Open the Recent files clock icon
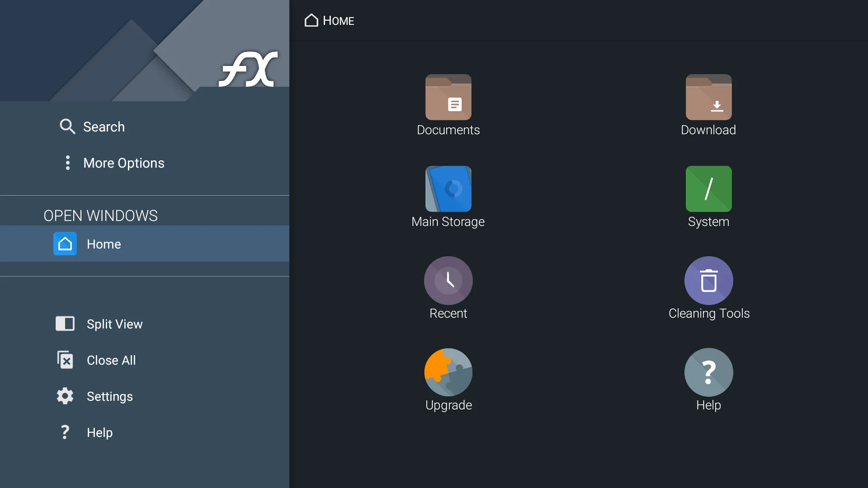 448,281
